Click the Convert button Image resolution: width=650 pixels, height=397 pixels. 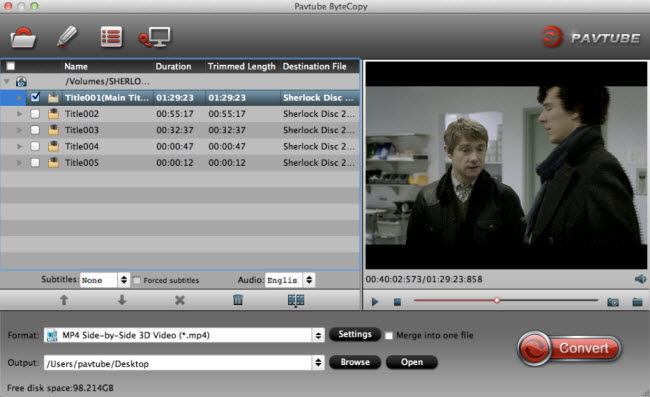tap(570, 349)
